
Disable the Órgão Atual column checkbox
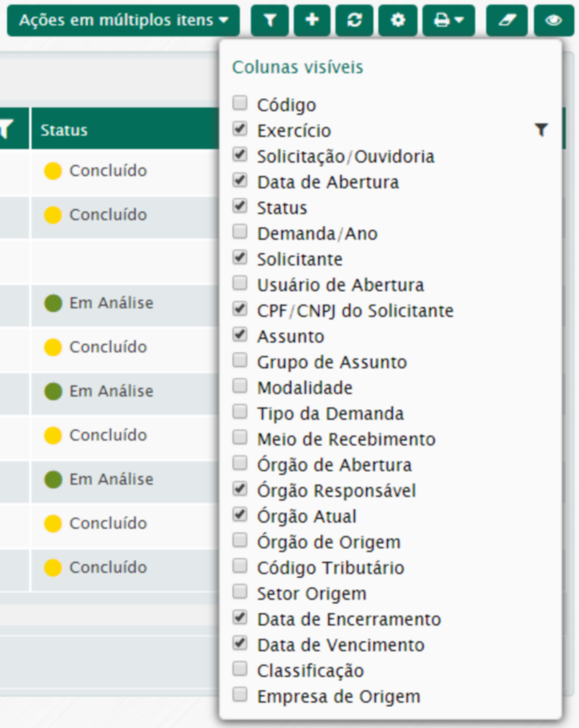point(240,514)
